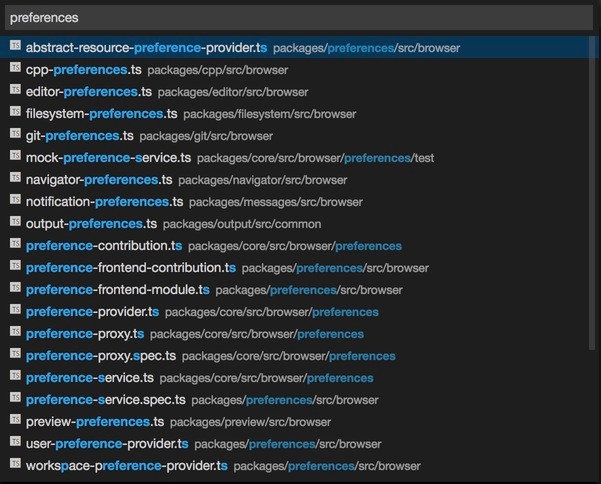Open filesystem-preferences.ts
Viewport: 601px width, 484px height.
(x=102, y=113)
